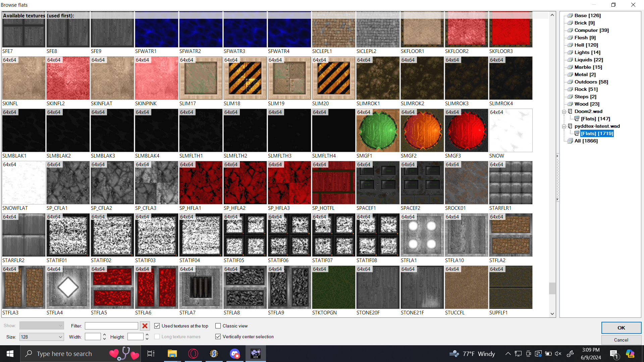Show hidden system tray icons

click(x=508, y=354)
